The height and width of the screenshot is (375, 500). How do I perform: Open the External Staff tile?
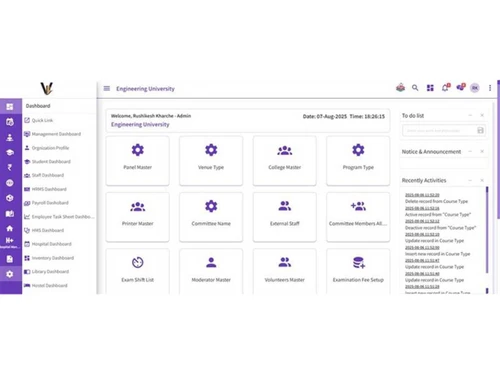coord(285,217)
